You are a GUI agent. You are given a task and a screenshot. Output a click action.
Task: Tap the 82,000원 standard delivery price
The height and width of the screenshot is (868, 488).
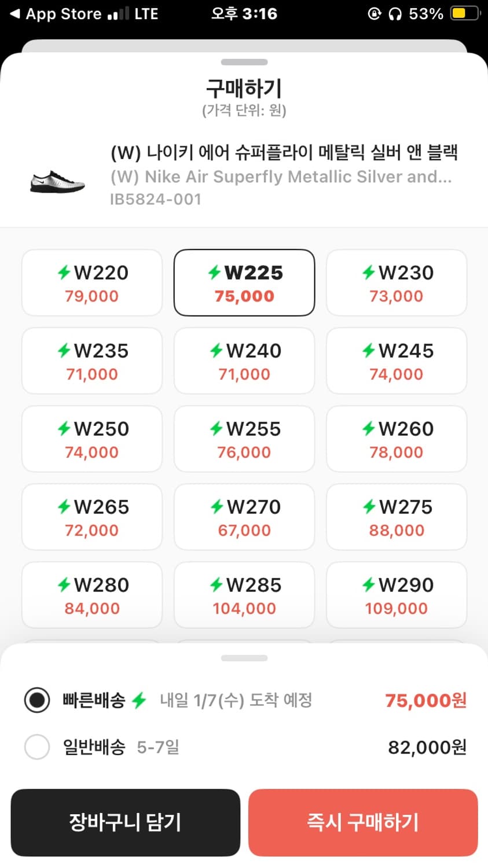point(427,747)
